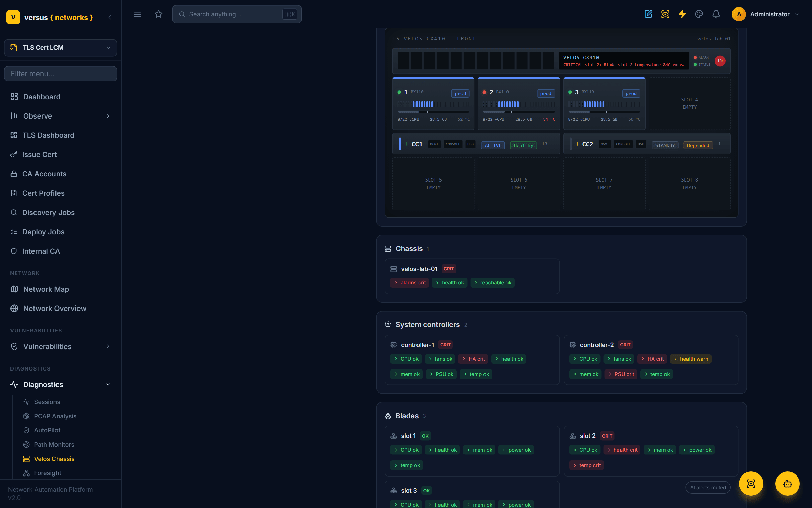
Task: Click the lightning bolt quick actions icon
Action: tap(682, 14)
